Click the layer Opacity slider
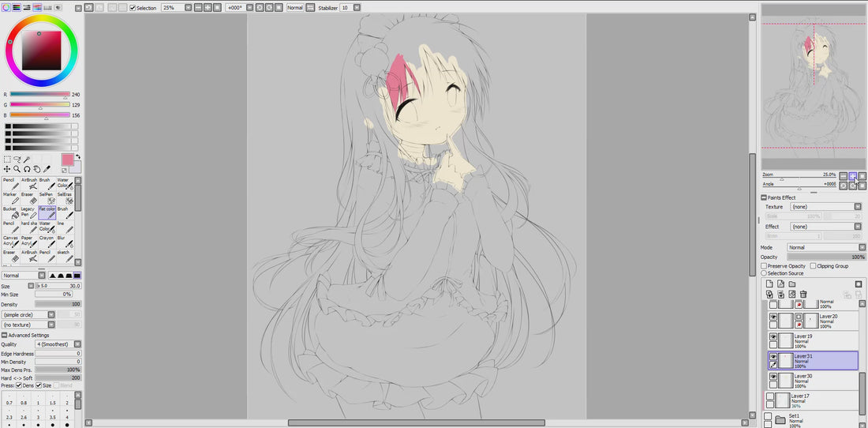The width and height of the screenshot is (868, 428). click(825, 257)
